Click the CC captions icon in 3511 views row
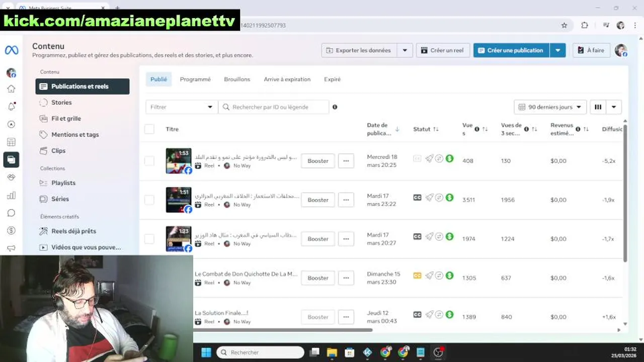Screen dimensions: 644x362 point(417,198)
